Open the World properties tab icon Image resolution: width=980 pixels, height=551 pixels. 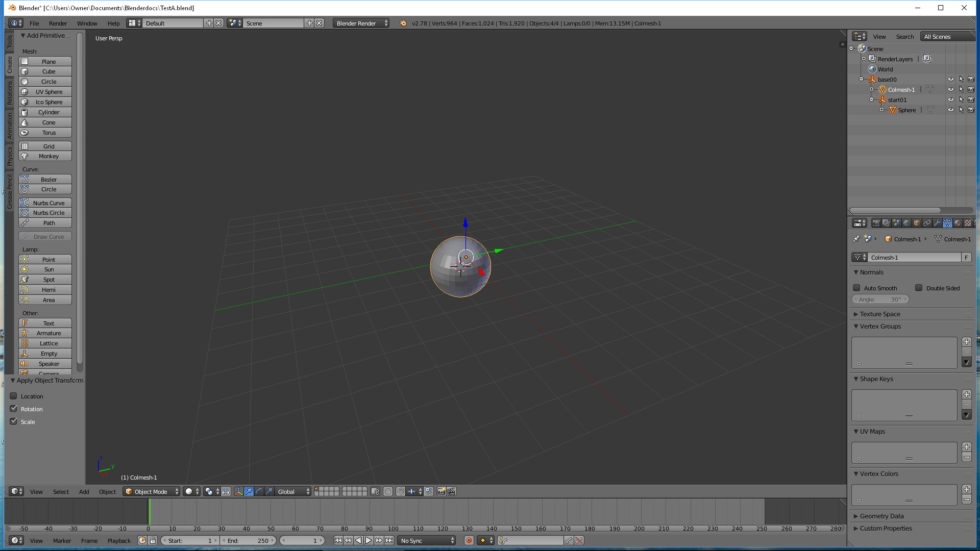coord(906,223)
